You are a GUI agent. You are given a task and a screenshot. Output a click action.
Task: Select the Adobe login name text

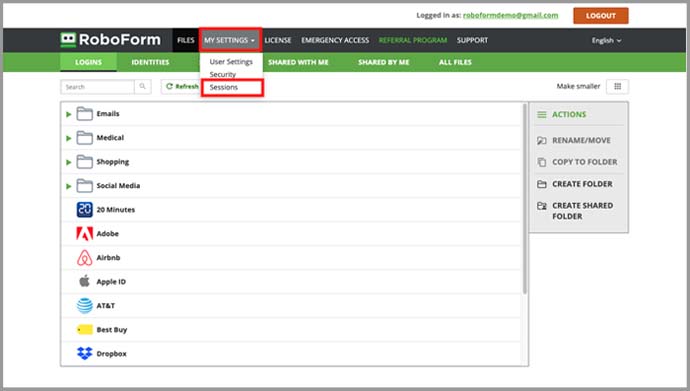(108, 234)
